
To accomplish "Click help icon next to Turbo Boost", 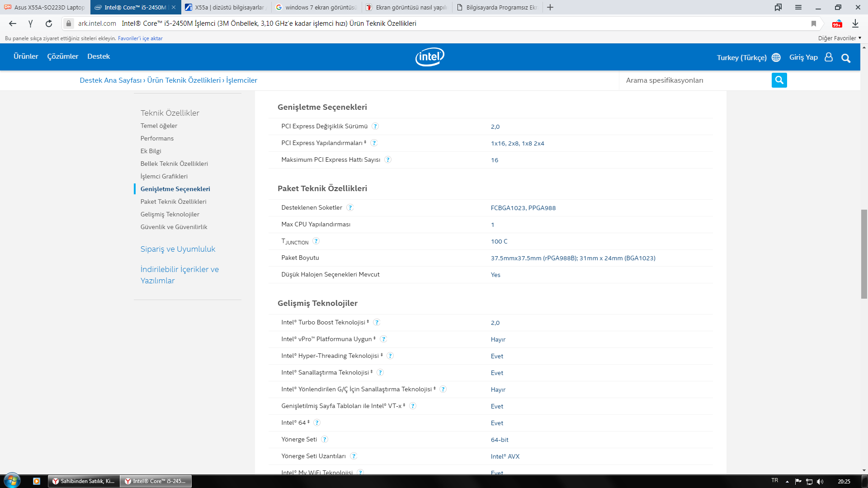I will tap(377, 323).
